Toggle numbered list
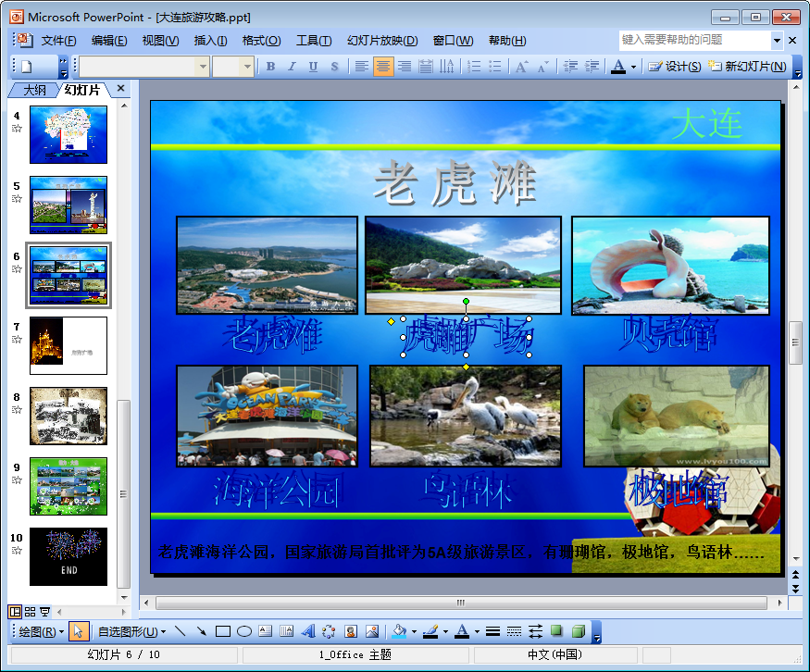 tap(474, 66)
